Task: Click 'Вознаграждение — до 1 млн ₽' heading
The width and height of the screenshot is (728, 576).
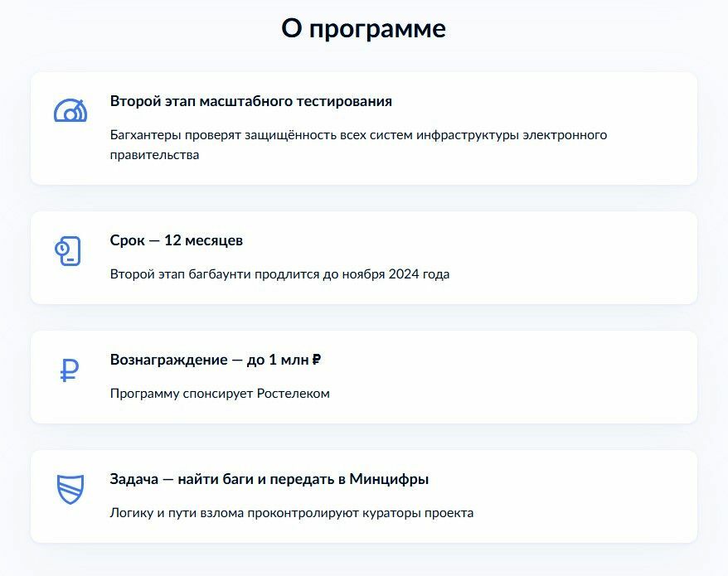Action: pos(216,360)
